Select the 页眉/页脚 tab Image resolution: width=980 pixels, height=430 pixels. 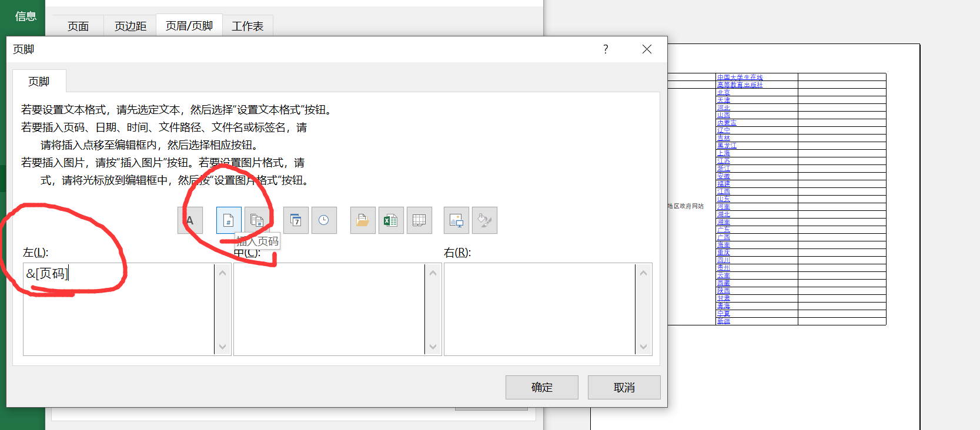[189, 26]
